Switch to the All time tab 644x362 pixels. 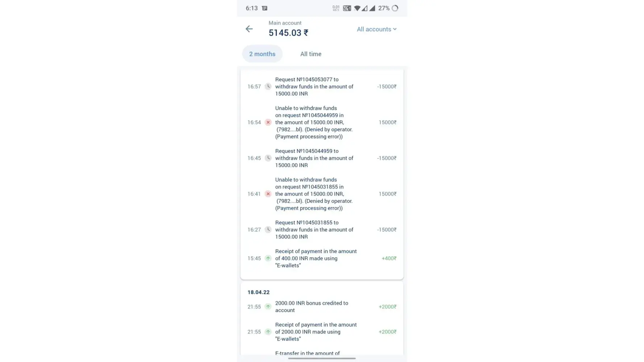click(x=310, y=54)
